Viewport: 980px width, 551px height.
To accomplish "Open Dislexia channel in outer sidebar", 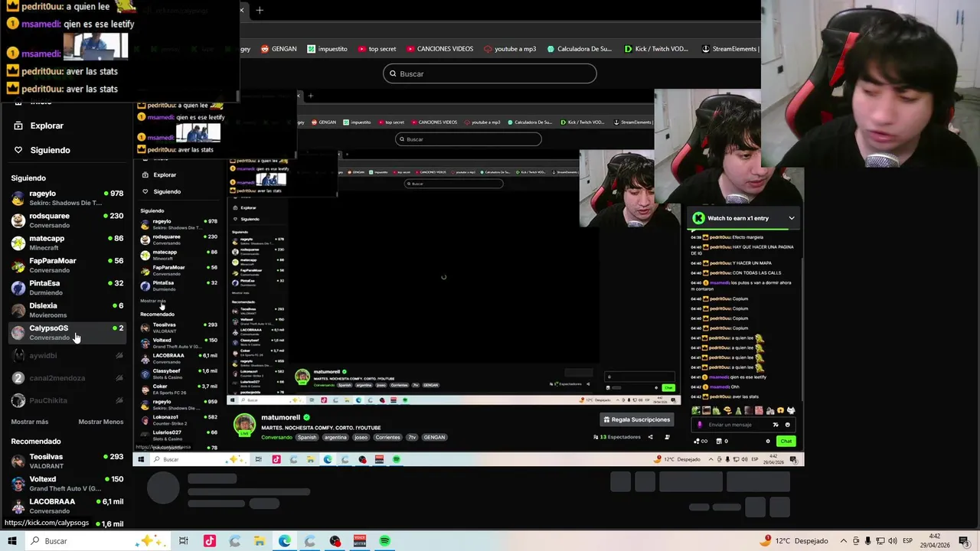I will tap(67, 310).
